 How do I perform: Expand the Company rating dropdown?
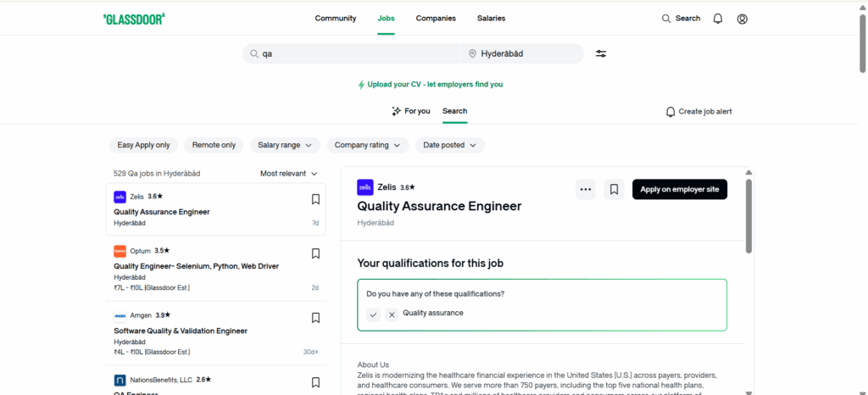point(367,145)
